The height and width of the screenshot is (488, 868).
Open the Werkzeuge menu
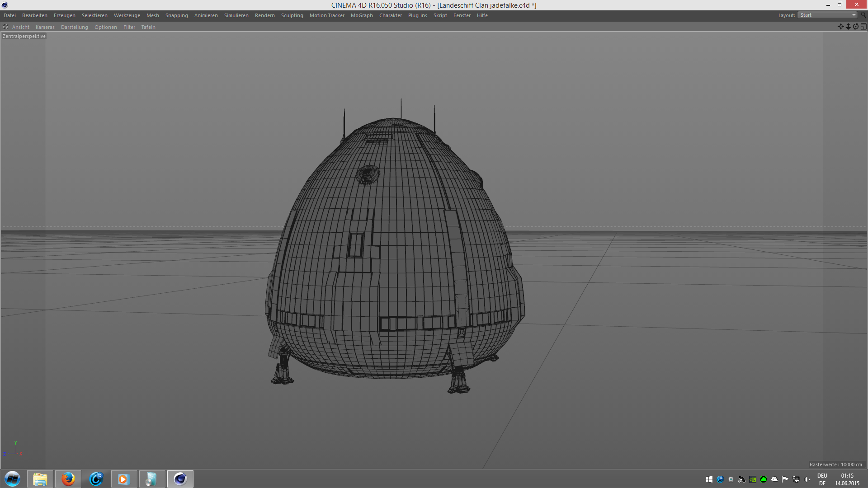coord(127,15)
